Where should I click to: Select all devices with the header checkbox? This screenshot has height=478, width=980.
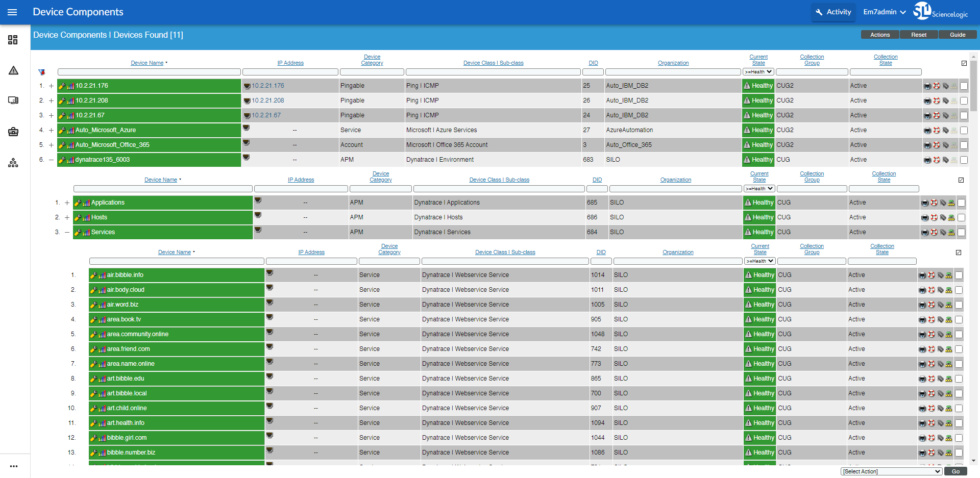point(964,63)
